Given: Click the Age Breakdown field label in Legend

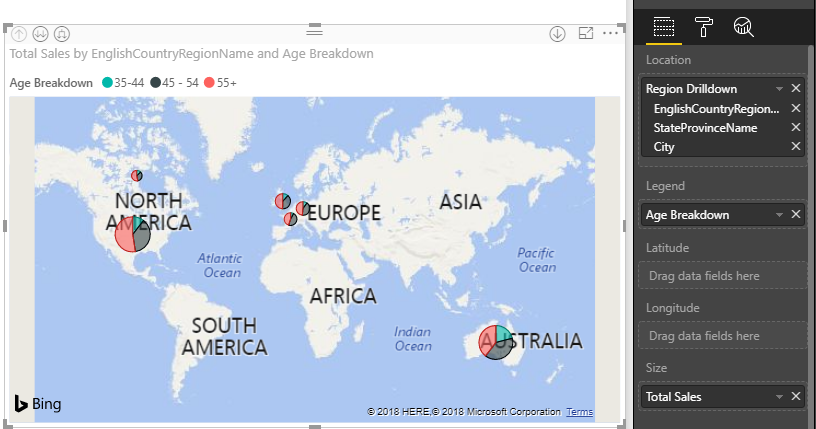Looking at the screenshot, I should click(687, 214).
